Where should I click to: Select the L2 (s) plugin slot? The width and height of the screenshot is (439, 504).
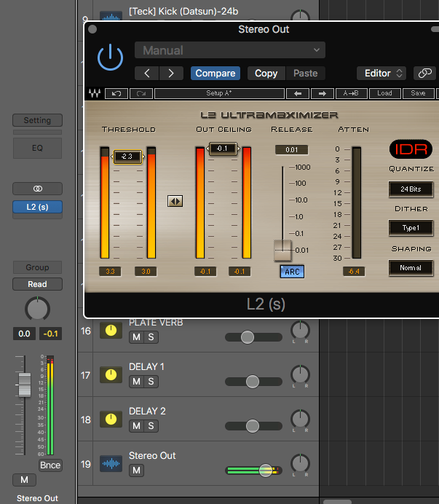click(37, 207)
